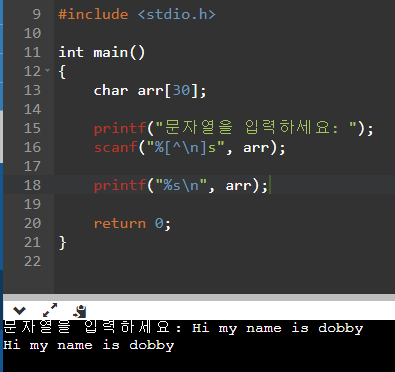Click on 'int' keyword before main
The width and height of the screenshot is (395, 372).
[x=71, y=52]
